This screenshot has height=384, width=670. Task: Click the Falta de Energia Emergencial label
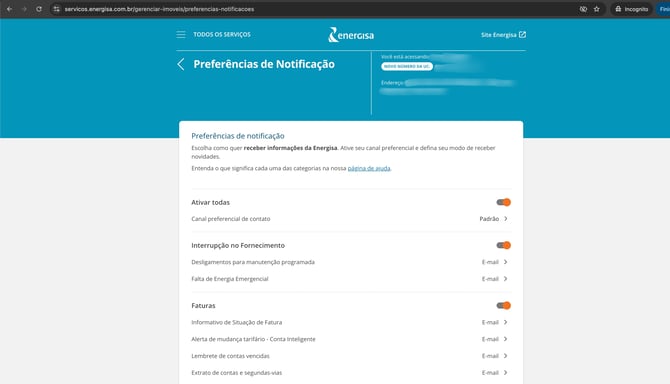tap(230, 279)
